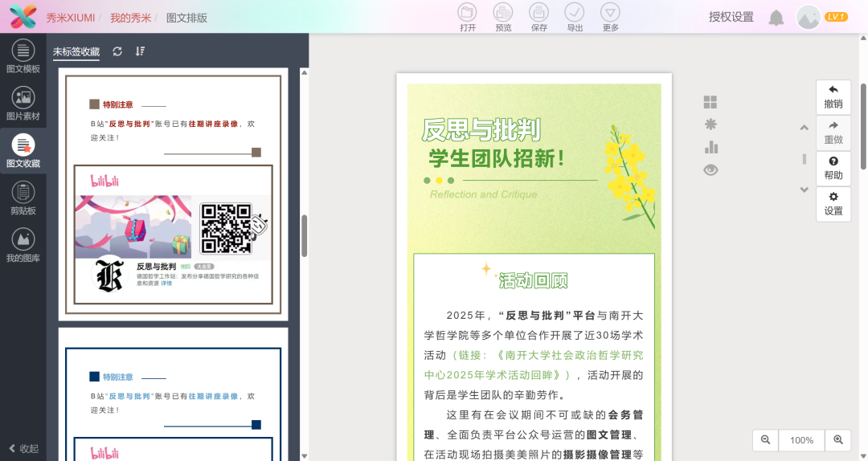Open 剪贴板 clipboard sidebar tab
Viewport: 868px width, 461px height.
pos(23,198)
